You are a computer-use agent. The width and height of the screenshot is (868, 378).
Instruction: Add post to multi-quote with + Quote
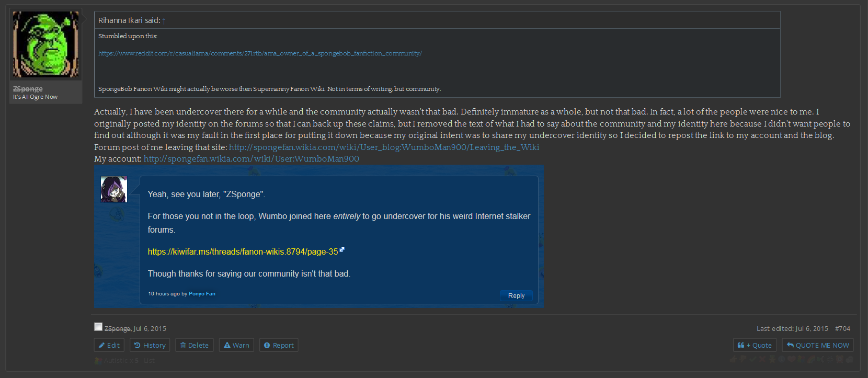click(x=755, y=345)
